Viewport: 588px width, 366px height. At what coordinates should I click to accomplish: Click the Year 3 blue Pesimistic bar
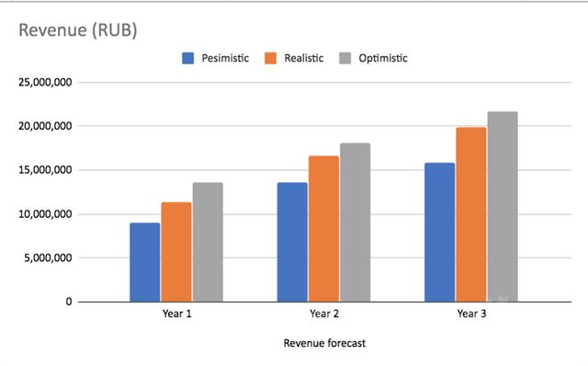439,233
